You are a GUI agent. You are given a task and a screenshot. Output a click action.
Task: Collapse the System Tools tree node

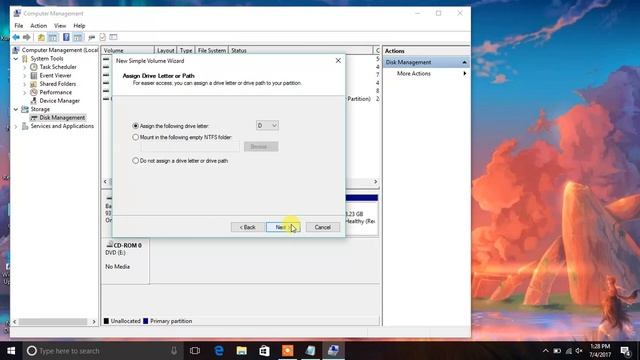(x=16, y=58)
